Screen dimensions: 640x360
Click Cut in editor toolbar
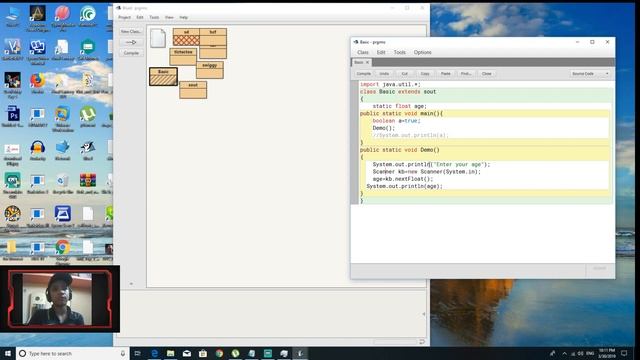click(x=404, y=74)
